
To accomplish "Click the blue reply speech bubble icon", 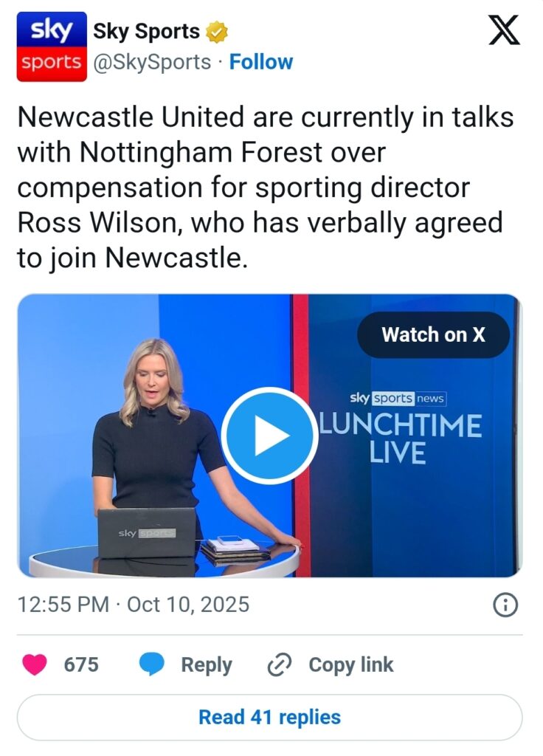I will point(152,664).
